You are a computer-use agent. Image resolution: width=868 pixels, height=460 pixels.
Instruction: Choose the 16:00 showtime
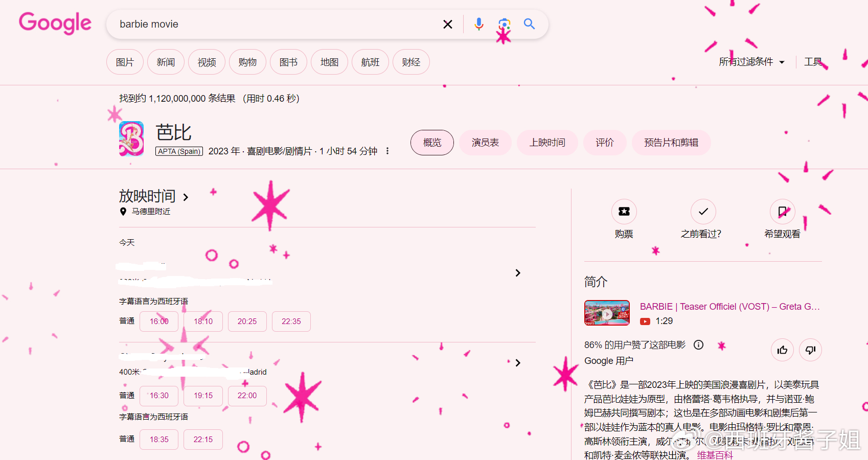(x=159, y=321)
